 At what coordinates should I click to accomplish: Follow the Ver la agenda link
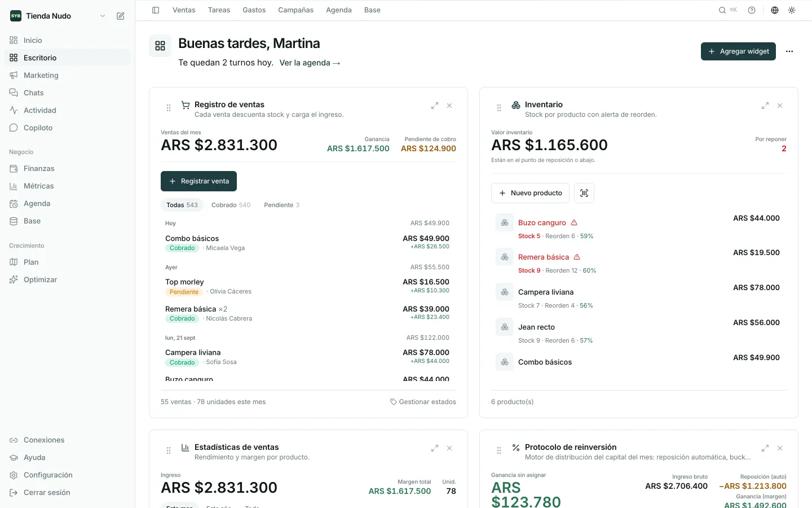(310, 63)
